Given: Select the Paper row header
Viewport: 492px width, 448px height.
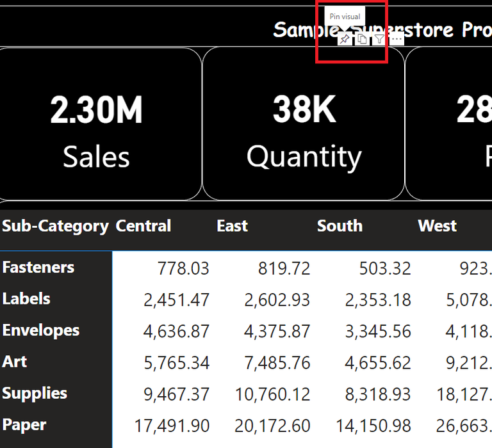Looking at the screenshot, I should pyautogui.click(x=24, y=424).
